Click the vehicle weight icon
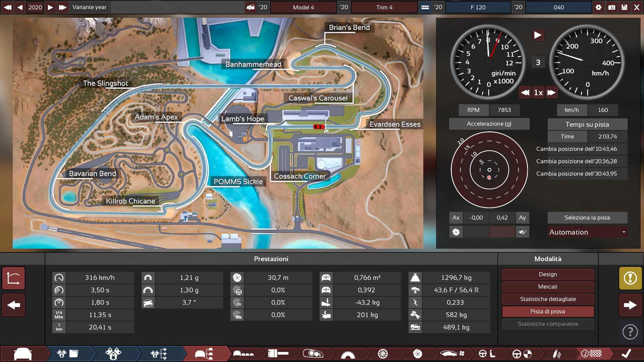Screen dimensions: 644x362 [415, 278]
